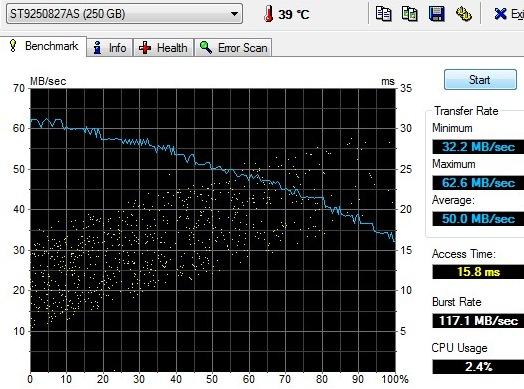Save screenshot using the floppy disk icon

(436, 14)
